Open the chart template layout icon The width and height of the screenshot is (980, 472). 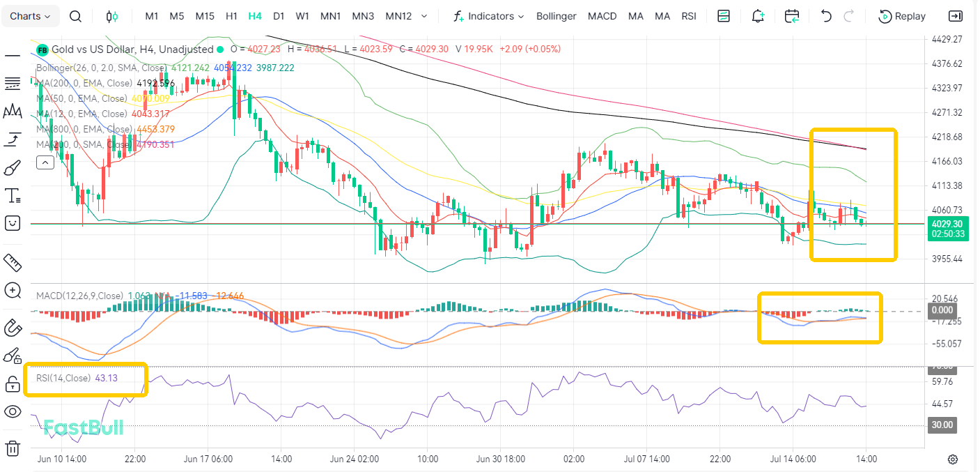click(724, 16)
